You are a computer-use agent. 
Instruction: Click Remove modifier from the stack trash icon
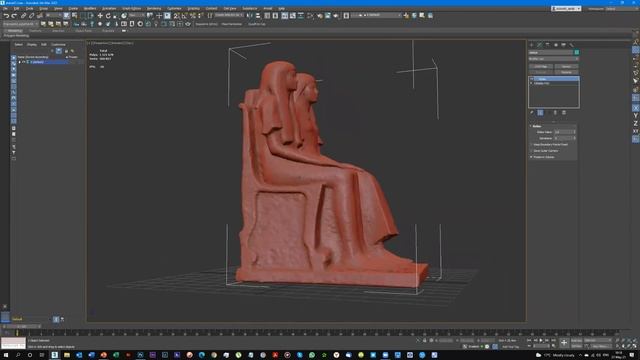(555, 113)
